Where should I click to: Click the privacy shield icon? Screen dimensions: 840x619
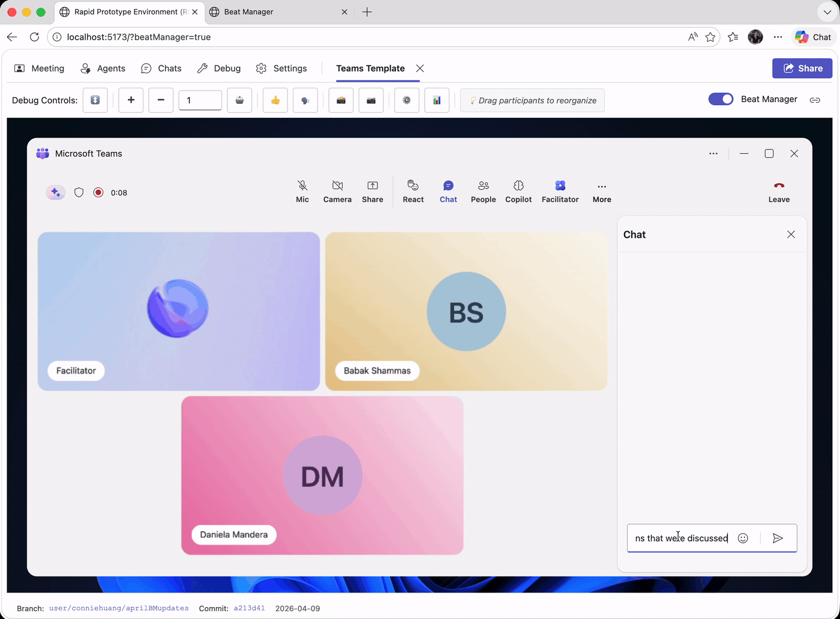(79, 193)
